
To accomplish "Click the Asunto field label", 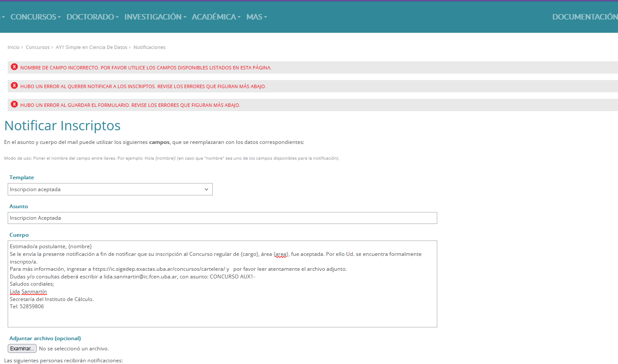I will (x=19, y=206).
